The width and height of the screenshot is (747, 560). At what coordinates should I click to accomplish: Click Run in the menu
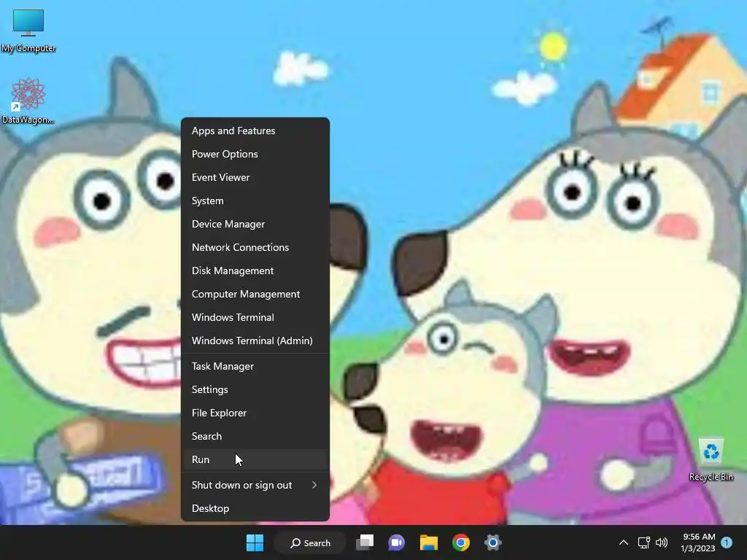255,459
